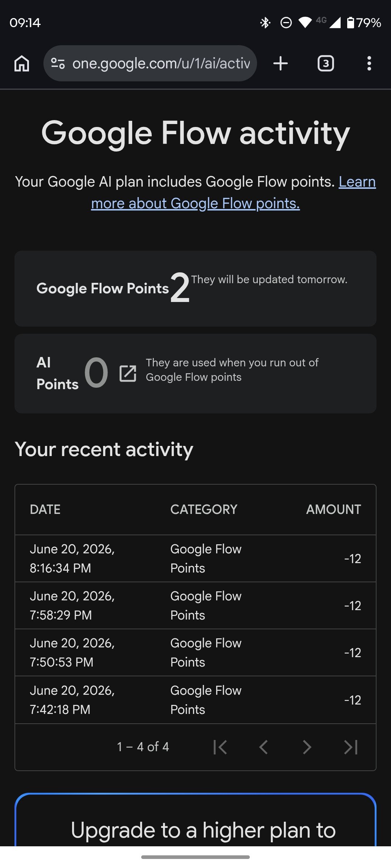The width and height of the screenshot is (391, 868).
Task: Select the 7:42:18 PM activity row
Action: pyautogui.click(x=195, y=700)
